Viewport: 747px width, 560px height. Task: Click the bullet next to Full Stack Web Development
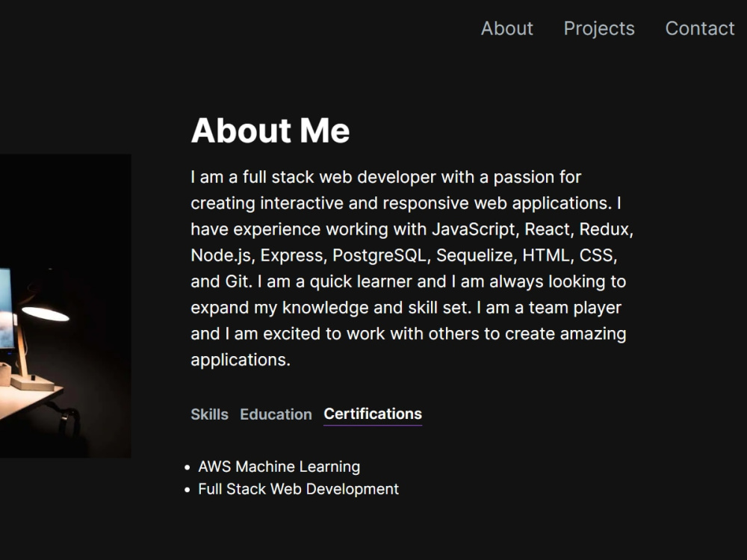tap(186, 489)
